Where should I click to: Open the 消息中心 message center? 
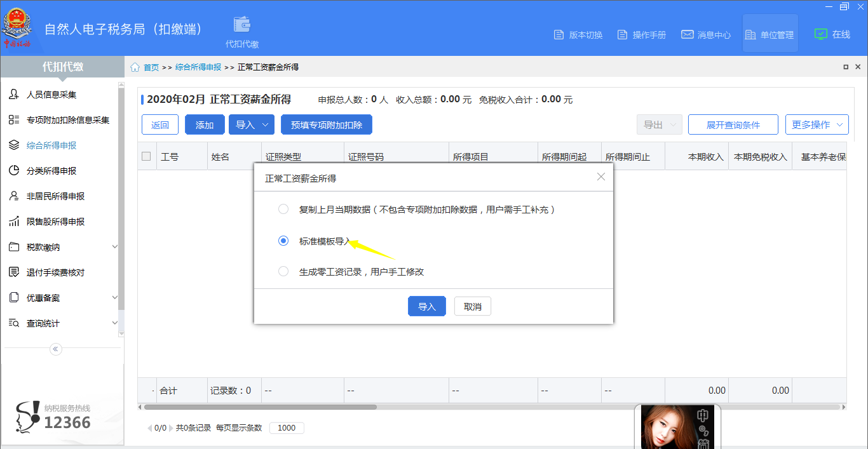[x=705, y=36]
